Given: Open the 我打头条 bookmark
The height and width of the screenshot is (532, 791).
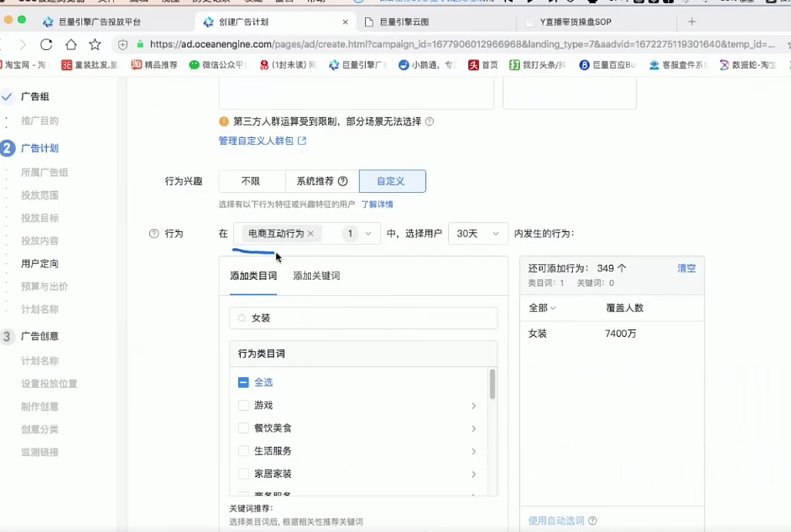Looking at the screenshot, I should pos(538,65).
